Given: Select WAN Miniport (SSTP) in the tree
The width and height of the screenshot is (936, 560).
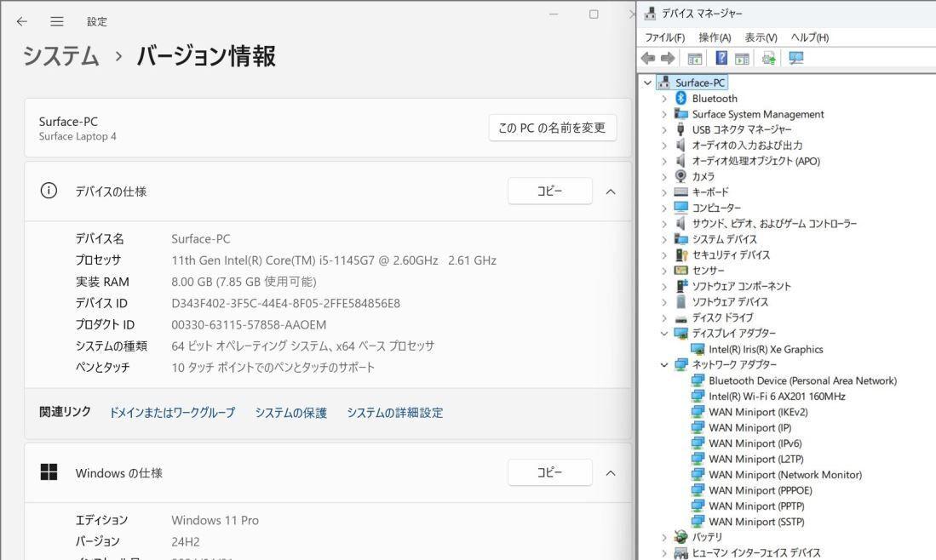Looking at the screenshot, I should [x=756, y=521].
